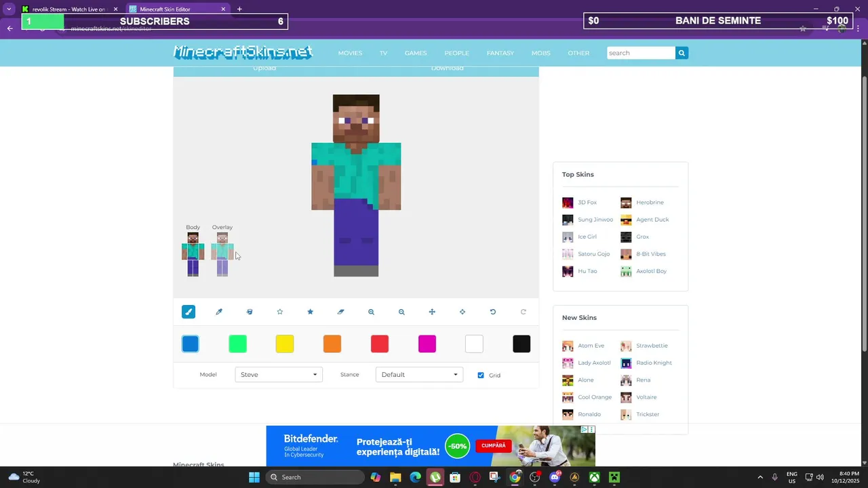Open the Stance dropdown showing Default
The image size is (868, 488).
point(419,374)
